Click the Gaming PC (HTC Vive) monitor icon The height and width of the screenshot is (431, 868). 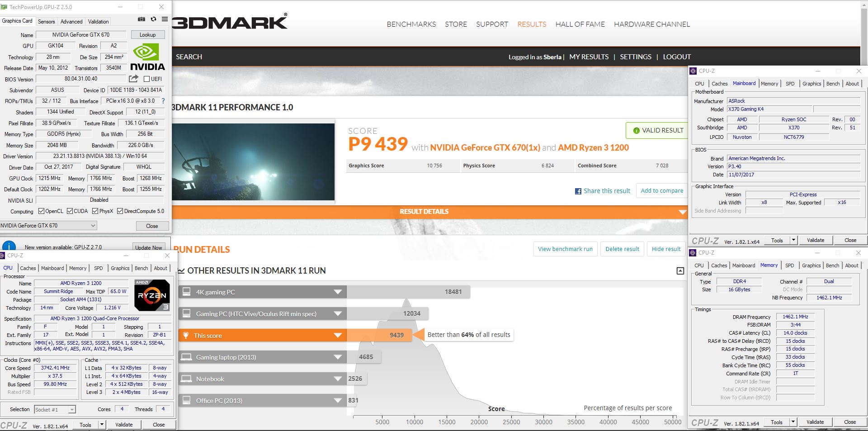point(186,313)
